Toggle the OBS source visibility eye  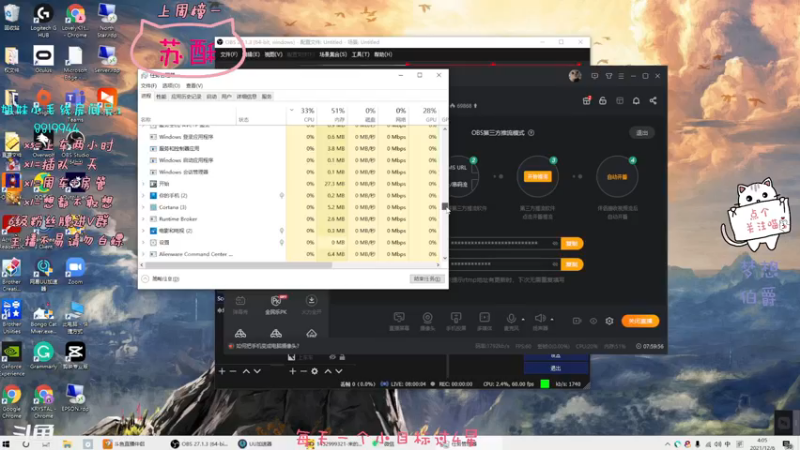332,357
